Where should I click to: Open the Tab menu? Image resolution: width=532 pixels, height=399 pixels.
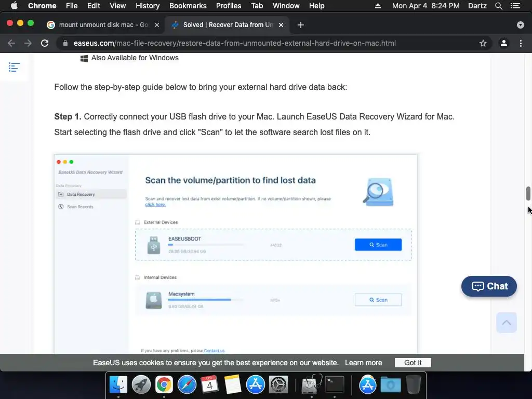click(x=257, y=6)
